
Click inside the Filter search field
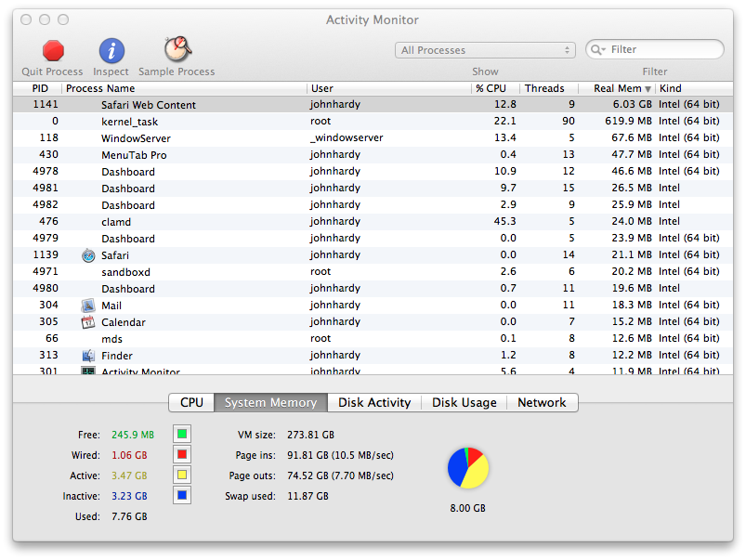(x=655, y=49)
